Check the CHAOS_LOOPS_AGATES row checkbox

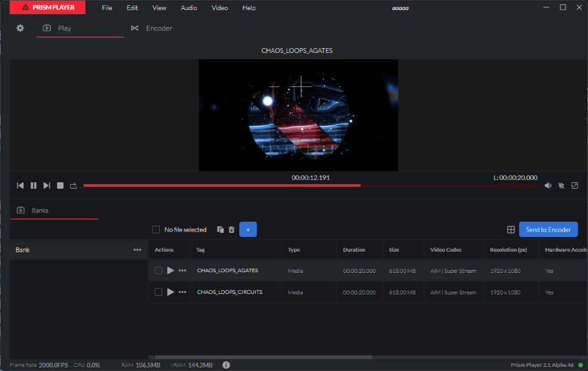[158, 270]
